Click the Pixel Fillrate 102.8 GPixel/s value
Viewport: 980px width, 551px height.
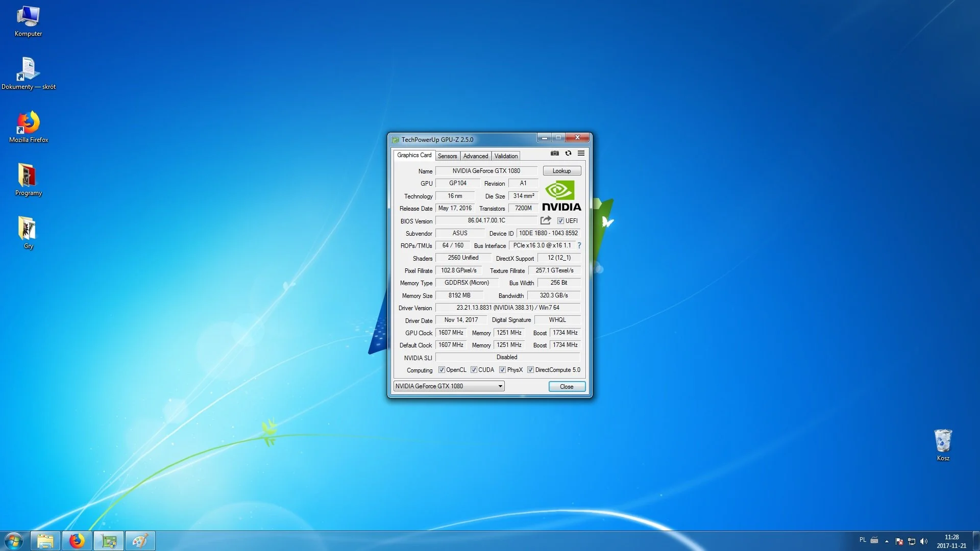pyautogui.click(x=458, y=270)
